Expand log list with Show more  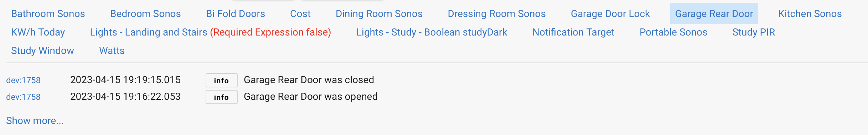tap(35, 121)
